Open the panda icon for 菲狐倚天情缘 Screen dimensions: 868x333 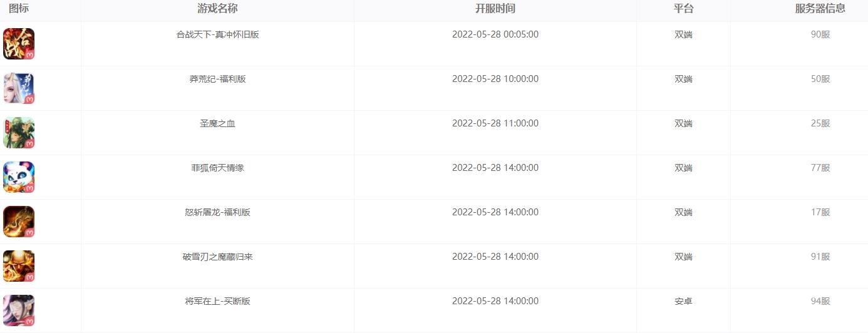pos(19,177)
